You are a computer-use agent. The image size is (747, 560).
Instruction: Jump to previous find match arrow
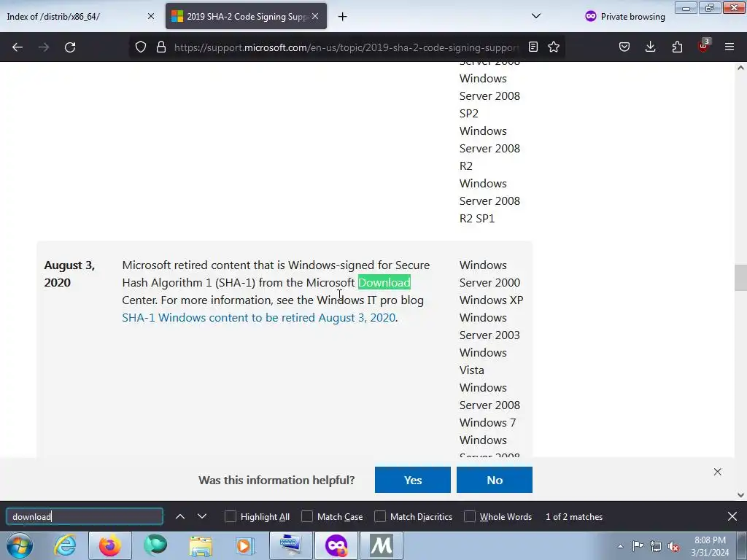(x=180, y=517)
